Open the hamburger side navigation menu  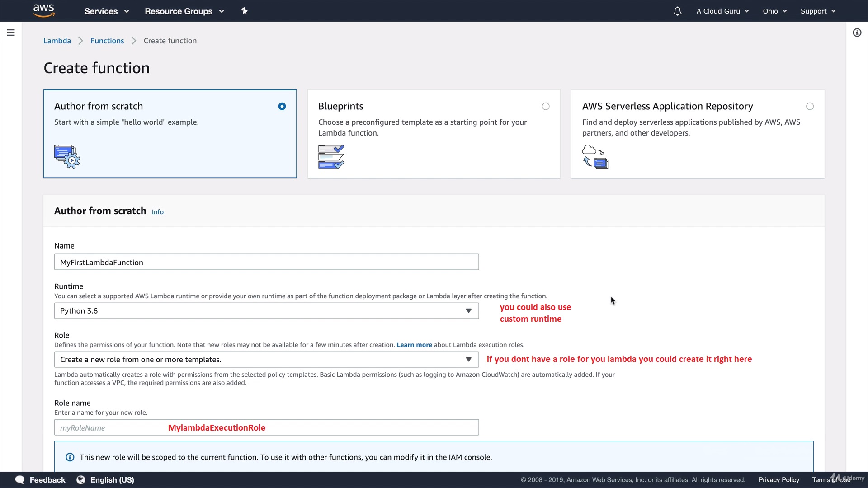pyautogui.click(x=11, y=33)
